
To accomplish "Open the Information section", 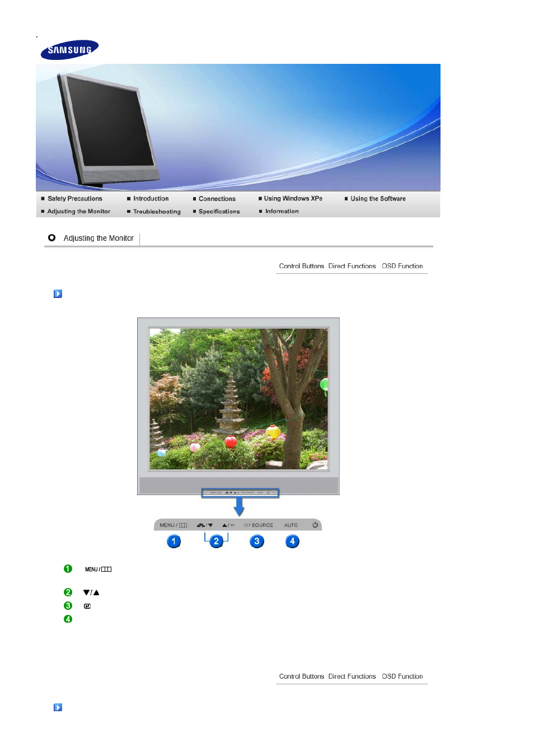I will point(282,212).
